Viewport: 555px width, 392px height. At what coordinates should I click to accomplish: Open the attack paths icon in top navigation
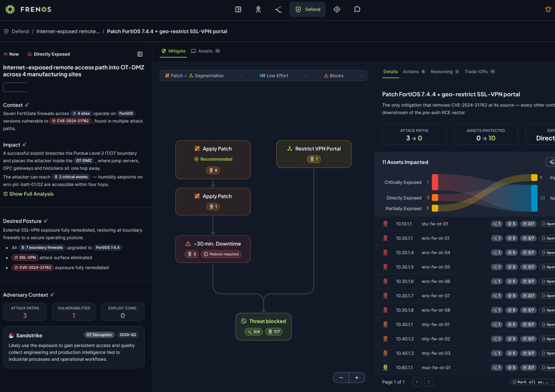278,9
